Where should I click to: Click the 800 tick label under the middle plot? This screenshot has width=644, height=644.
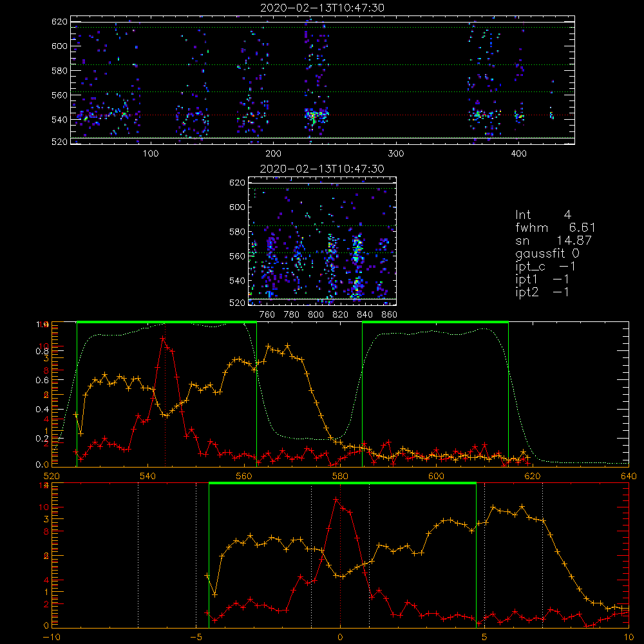[316, 315]
